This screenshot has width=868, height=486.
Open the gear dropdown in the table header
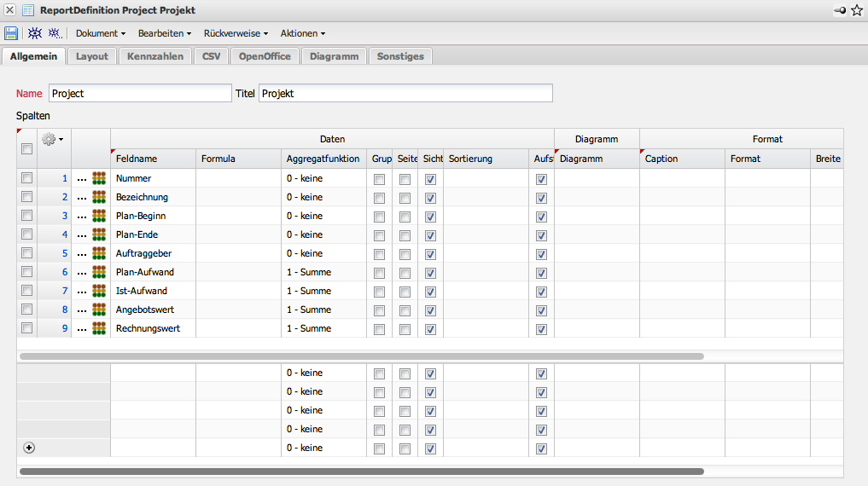52,139
